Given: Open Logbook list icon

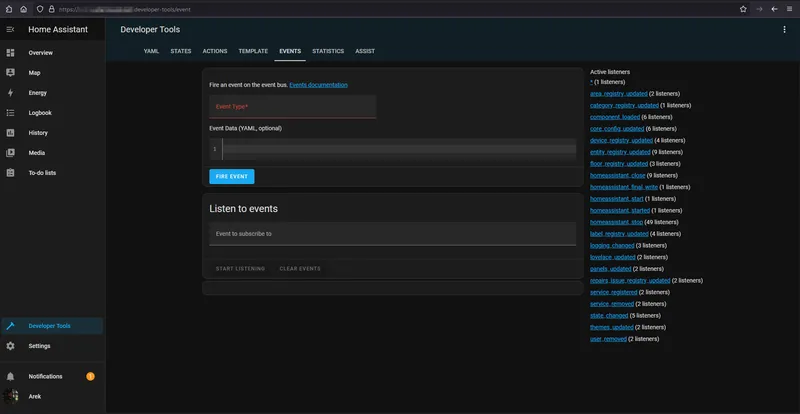Looking at the screenshot, I should (x=10, y=113).
